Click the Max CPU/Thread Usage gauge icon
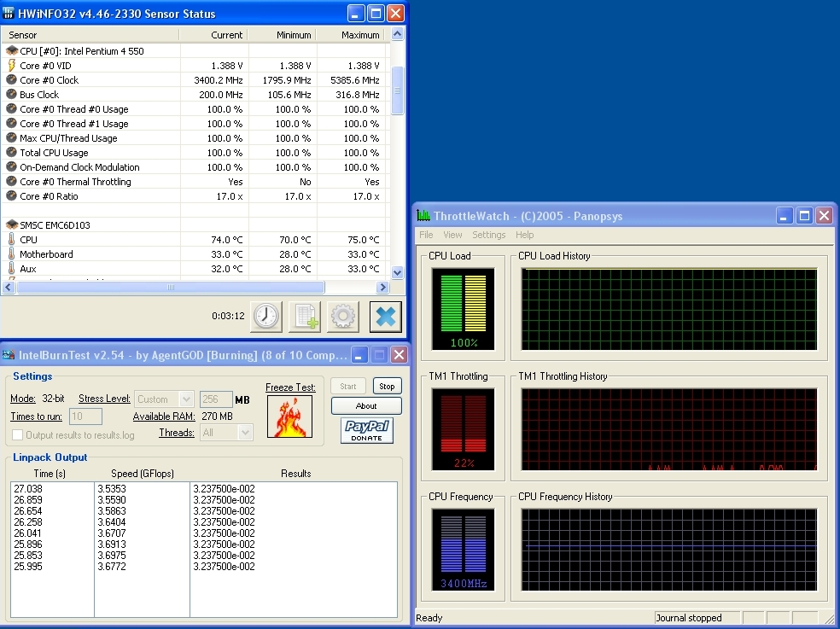The image size is (840, 629). (12, 137)
